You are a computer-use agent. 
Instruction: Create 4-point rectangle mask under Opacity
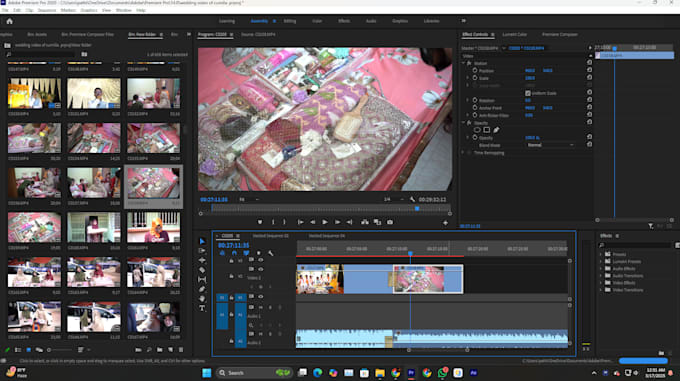(487, 130)
